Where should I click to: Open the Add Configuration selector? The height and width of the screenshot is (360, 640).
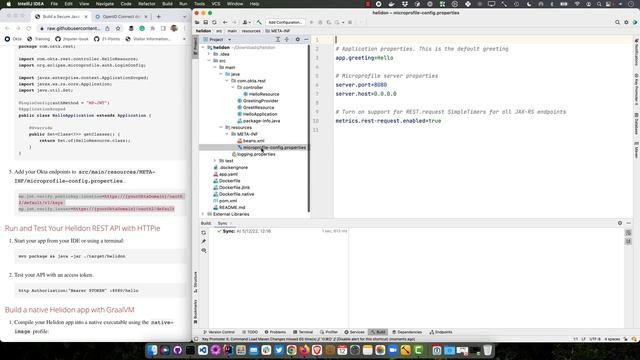285,22
